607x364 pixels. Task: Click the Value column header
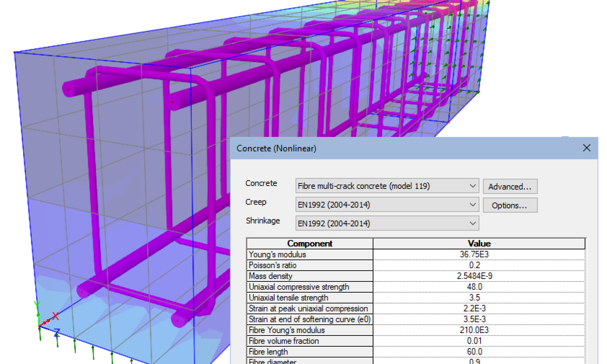[x=479, y=244]
